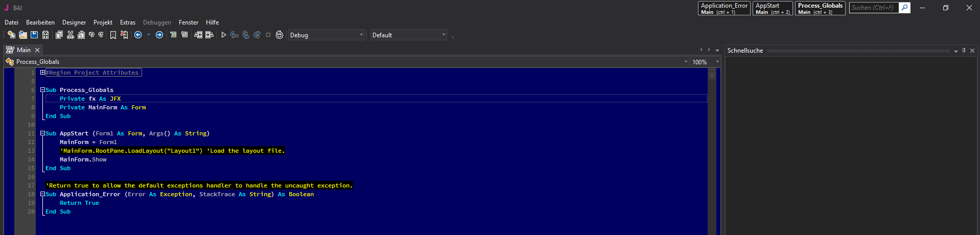The image size is (980, 235).
Task: Click code line 'MainForm.Show'
Action: click(83, 159)
